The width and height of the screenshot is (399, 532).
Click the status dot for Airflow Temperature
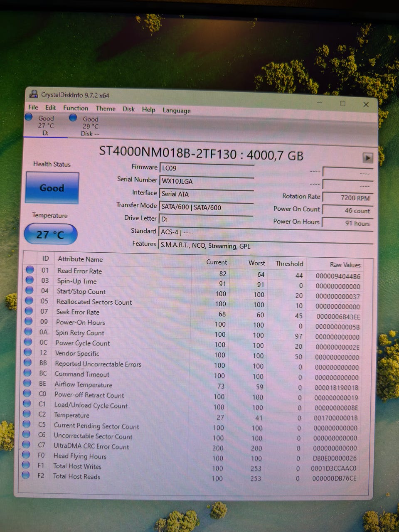pos(27,383)
